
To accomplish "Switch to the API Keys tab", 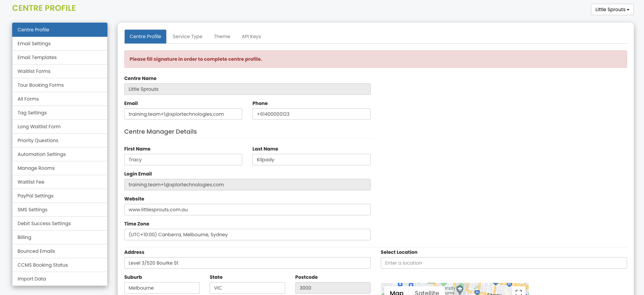I will pyautogui.click(x=251, y=36).
